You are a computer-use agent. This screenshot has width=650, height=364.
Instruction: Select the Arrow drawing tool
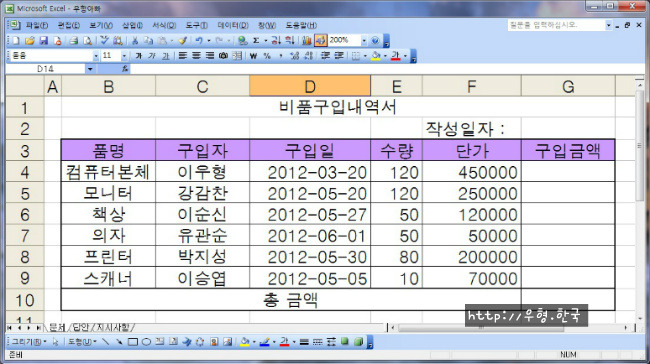[119, 342]
